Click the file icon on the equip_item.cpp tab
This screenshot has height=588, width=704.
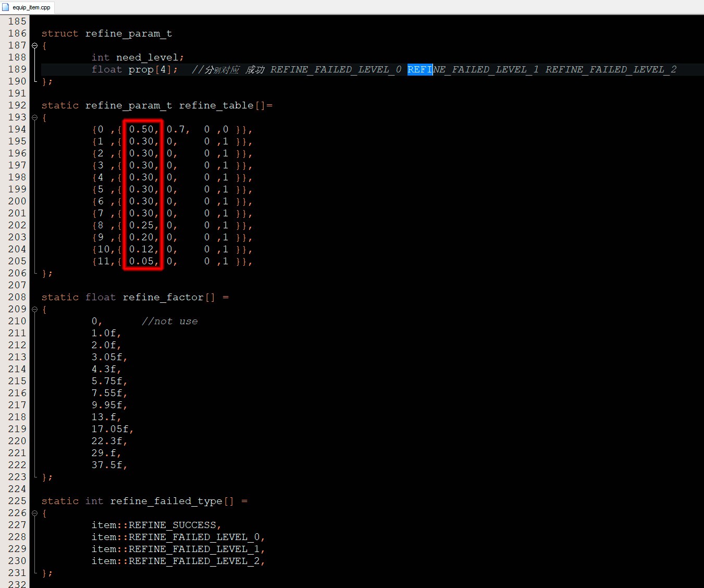pyautogui.click(x=6, y=7)
